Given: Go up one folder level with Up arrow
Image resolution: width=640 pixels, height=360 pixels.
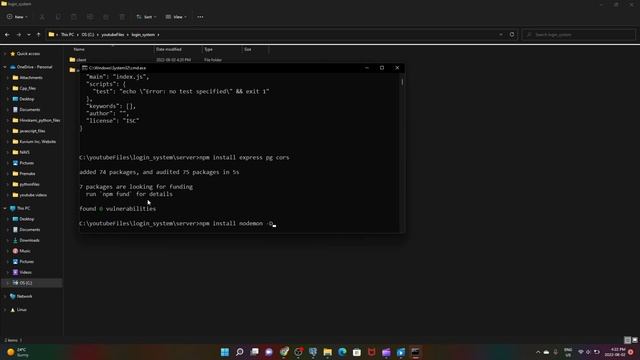Looking at the screenshot, I should point(38,35).
